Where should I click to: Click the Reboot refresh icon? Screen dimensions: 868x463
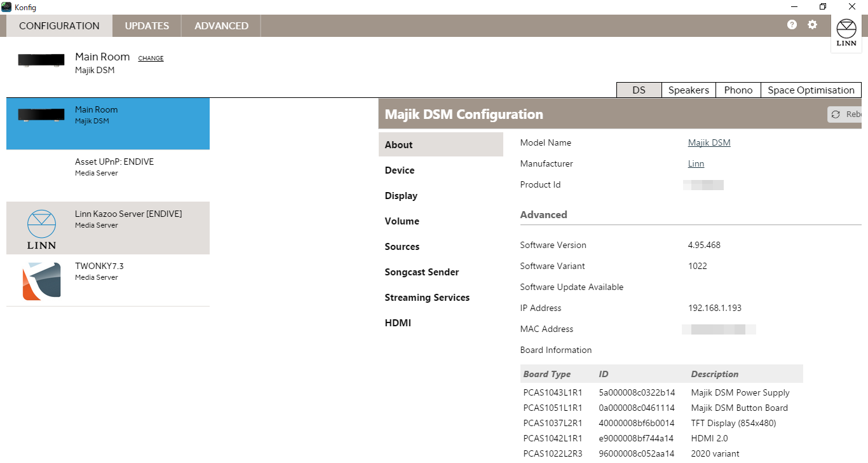835,114
